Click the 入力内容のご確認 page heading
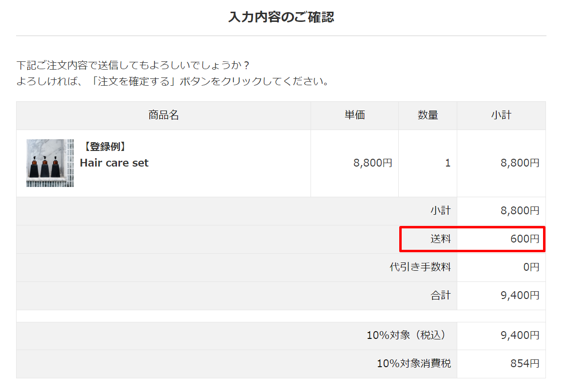Image resolution: width=564 pixels, height=392 pixels. 281,18
